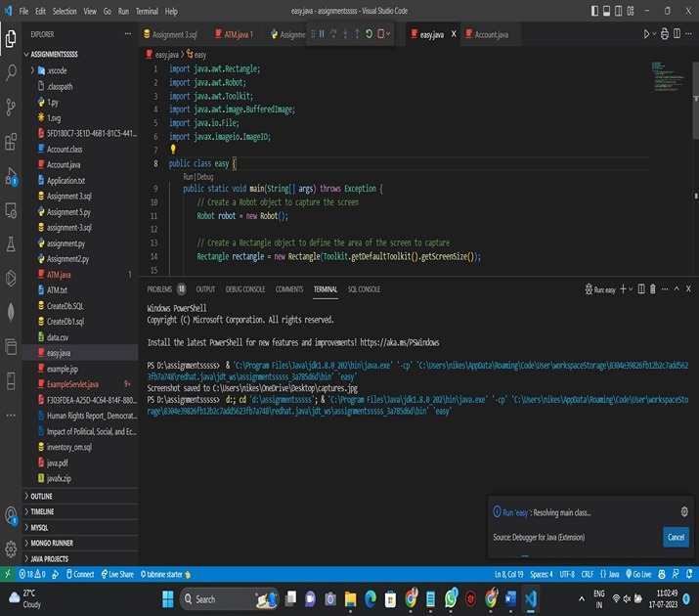Switch to the DEBUG CONSOLE tab

tap(244, 289)
